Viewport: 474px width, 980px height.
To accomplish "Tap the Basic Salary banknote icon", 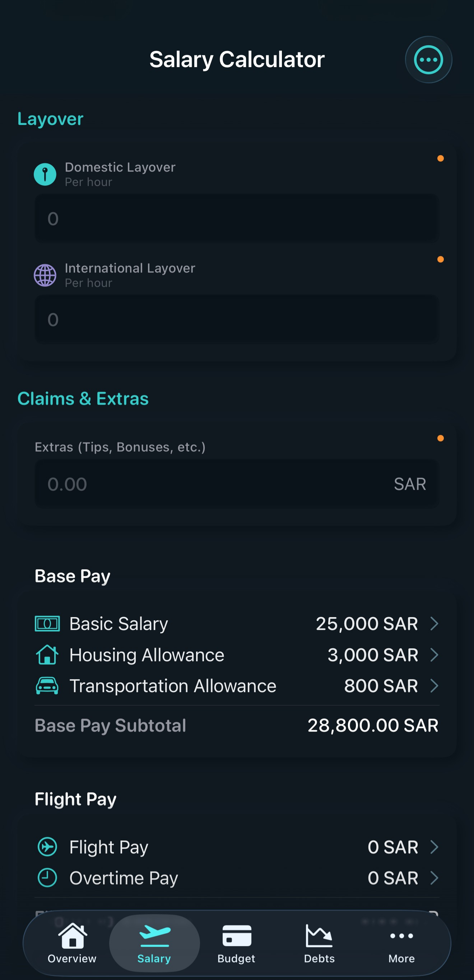I will tap(47, 624).
